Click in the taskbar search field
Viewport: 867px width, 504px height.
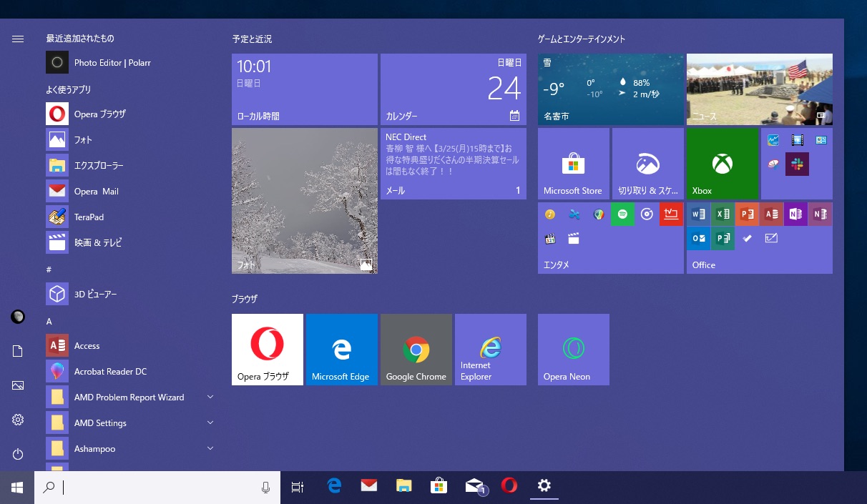pos(157,488)
